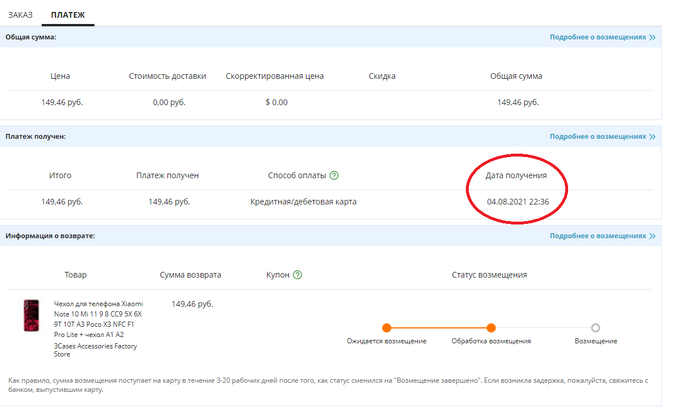
Task: Switch to the ЗАКАЗ tab
Action: click(21, 16)
